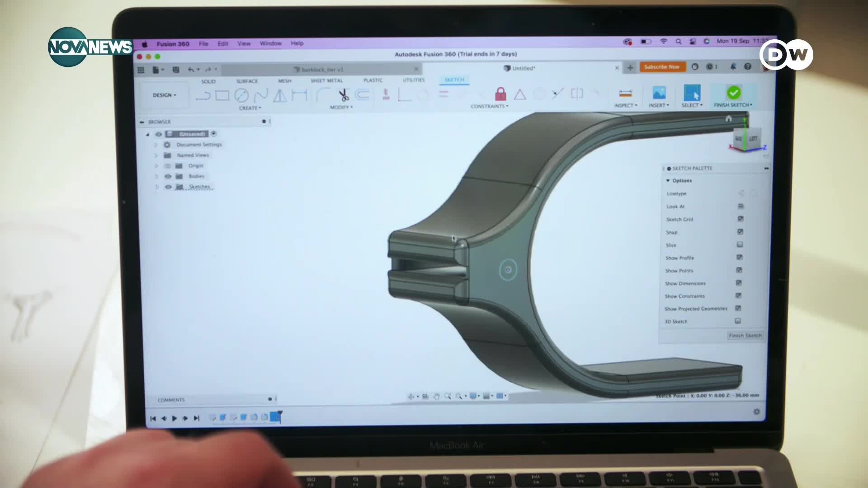Hide the Bodies folder visibility

[x=168, y=176]
